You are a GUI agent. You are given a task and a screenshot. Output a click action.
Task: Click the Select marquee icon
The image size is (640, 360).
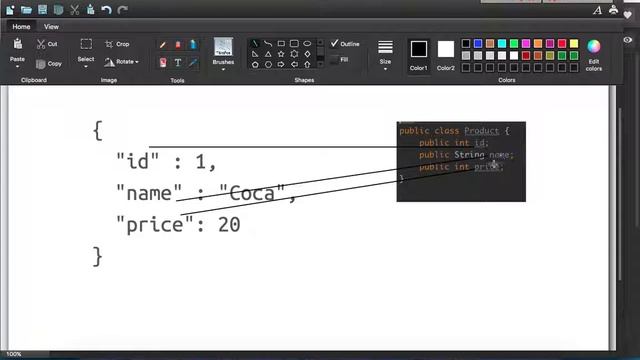[86, 44]
